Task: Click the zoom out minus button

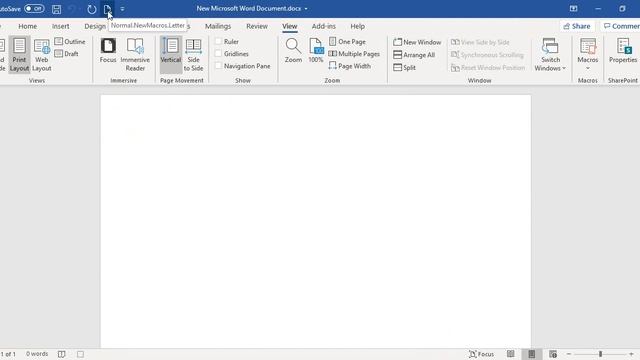Action: coord(569,354)
